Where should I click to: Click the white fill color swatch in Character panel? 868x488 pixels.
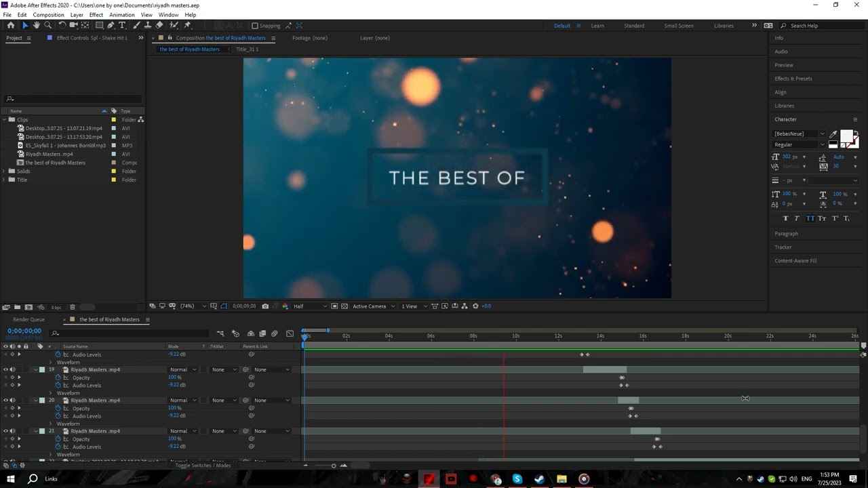[846, 136]
